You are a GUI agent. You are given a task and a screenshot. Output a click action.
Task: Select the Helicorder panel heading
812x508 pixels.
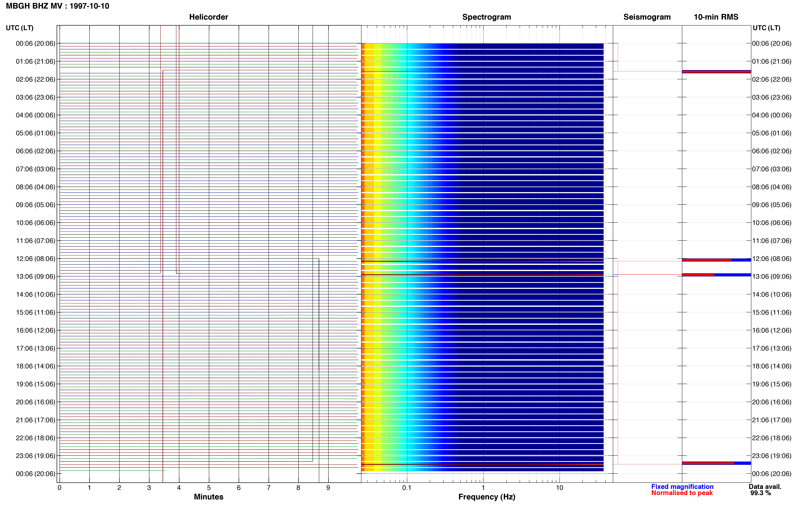pos(209,17)
